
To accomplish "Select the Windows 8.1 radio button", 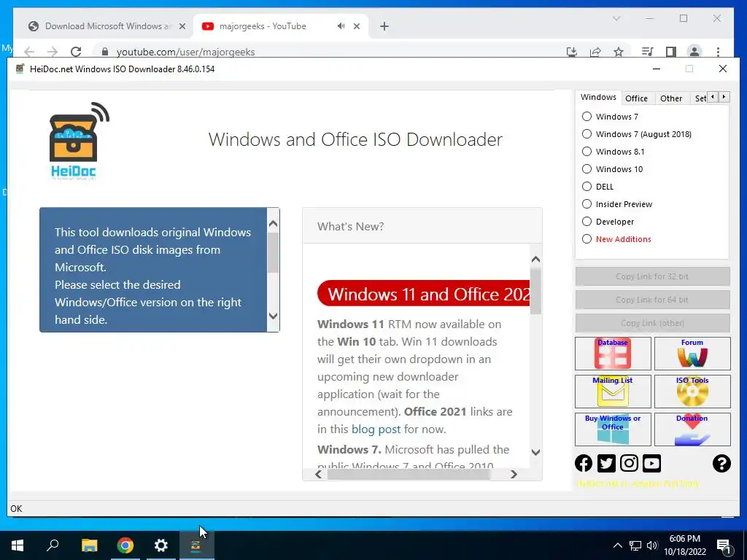I will [587, 152].
